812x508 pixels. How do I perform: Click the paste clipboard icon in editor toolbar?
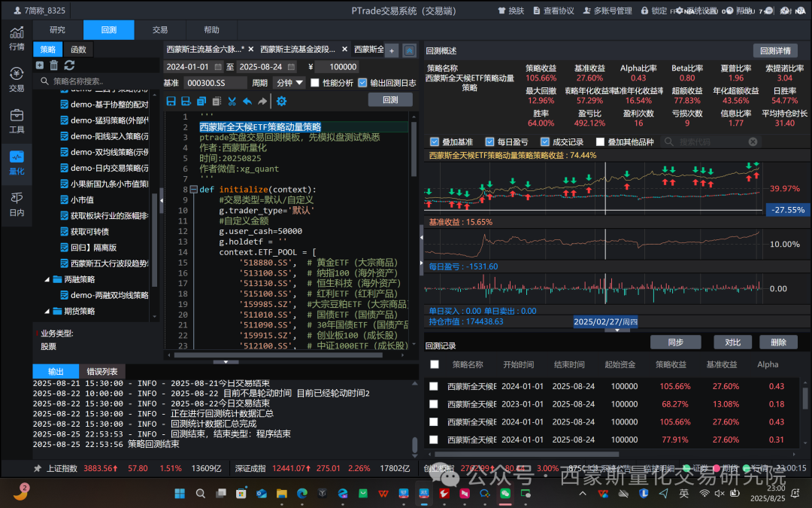[x=217, y=101]
